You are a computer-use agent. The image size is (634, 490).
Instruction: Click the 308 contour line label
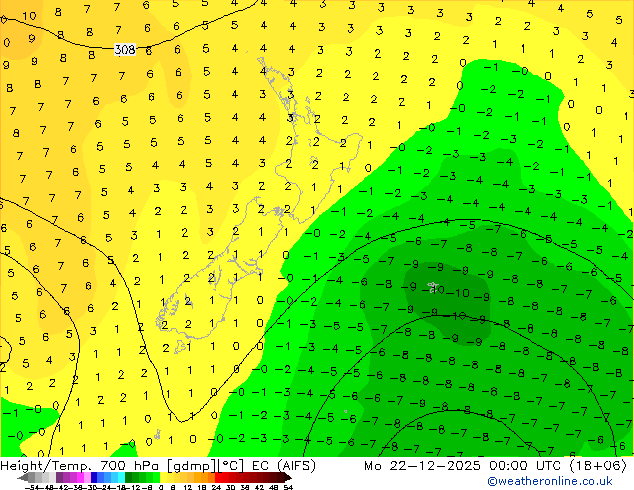(125, 50)
